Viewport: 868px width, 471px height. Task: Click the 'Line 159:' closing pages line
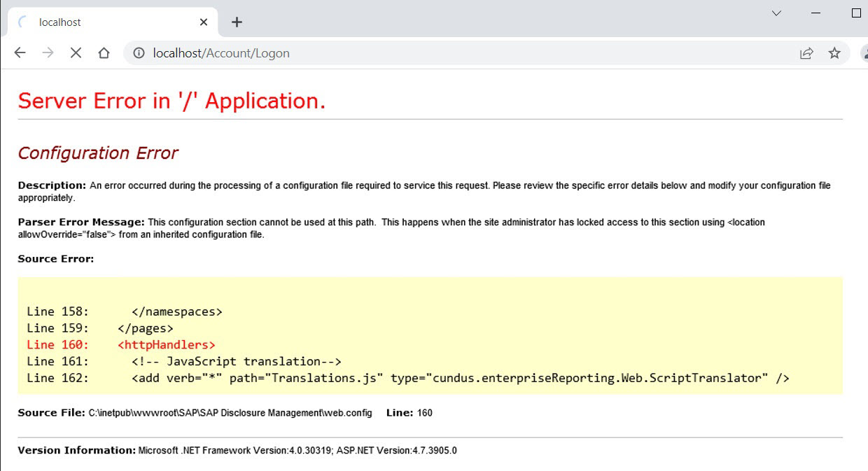coord(100,328)
